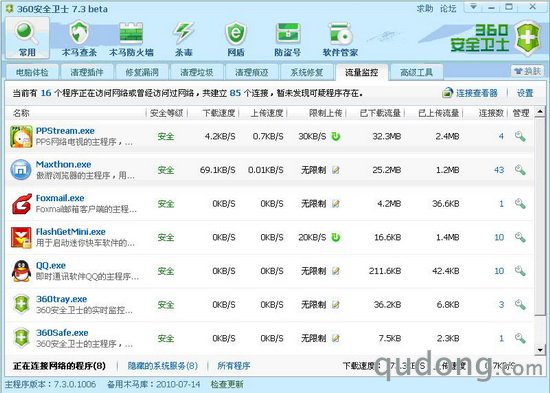Click 360Safe.exe program name

62,333
